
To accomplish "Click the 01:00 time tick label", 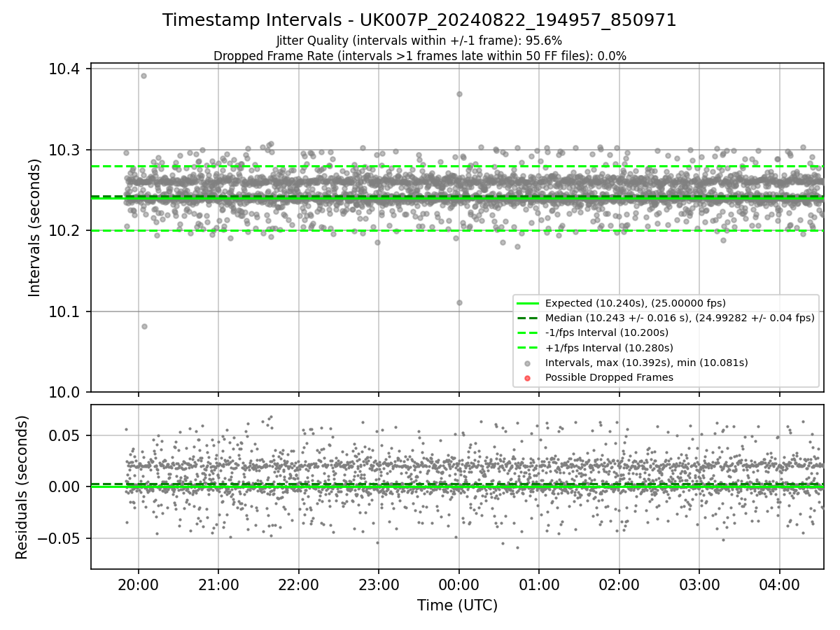I will [539, 584].
